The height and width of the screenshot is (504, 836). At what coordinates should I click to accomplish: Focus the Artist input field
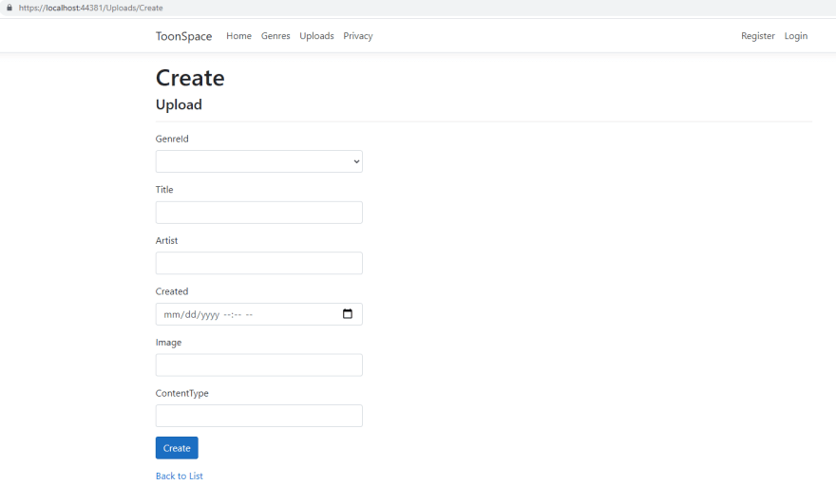pyautogui.click(x=259, y=263)
